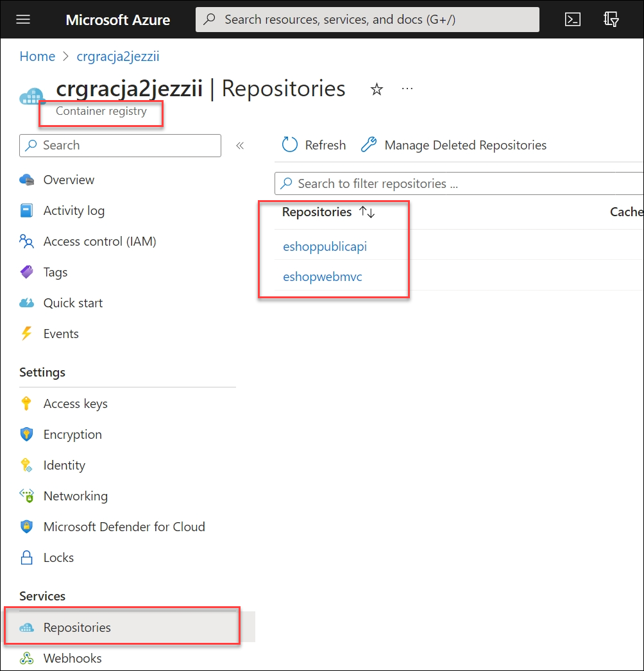
Task: Click the Locks padlock icon
Action: 26,557
